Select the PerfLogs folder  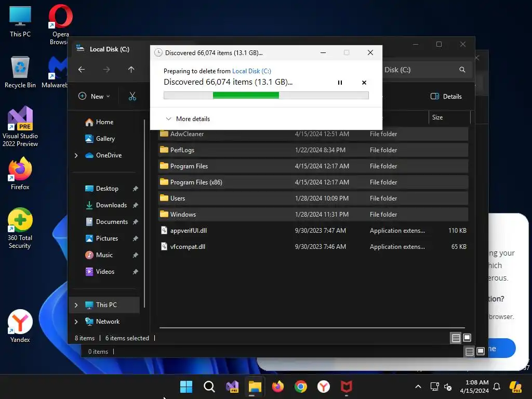tap(313, 150)
